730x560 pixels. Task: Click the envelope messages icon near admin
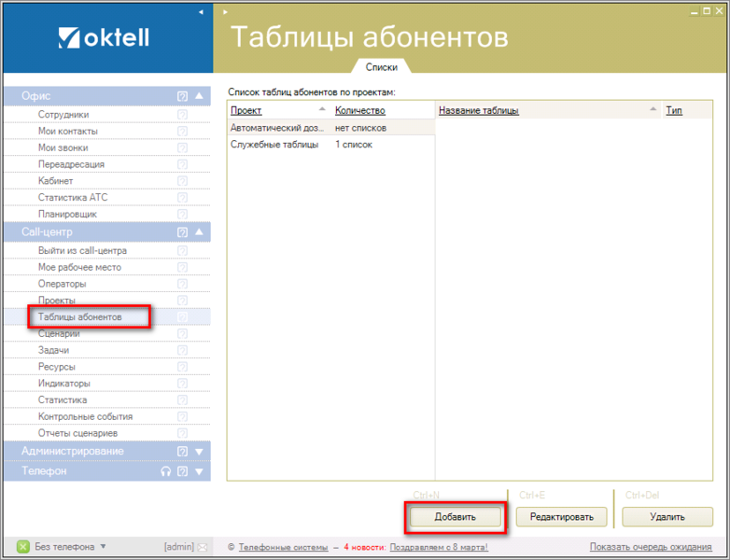(x=202, y=548)
